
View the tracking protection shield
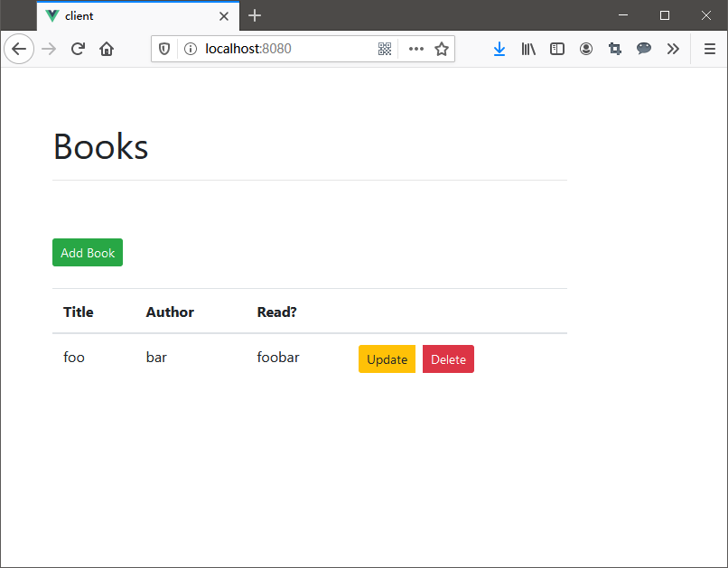164,49
